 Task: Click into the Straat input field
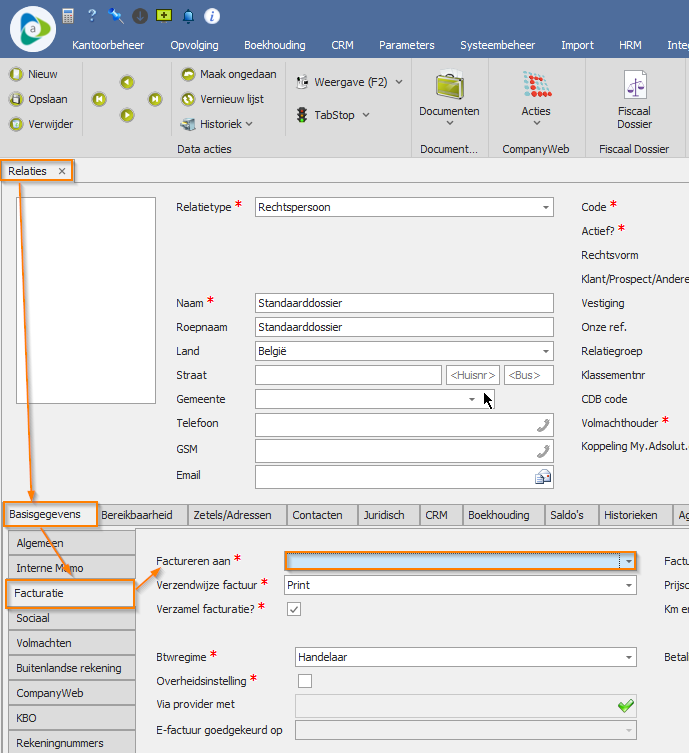click(x=347, y=375)
